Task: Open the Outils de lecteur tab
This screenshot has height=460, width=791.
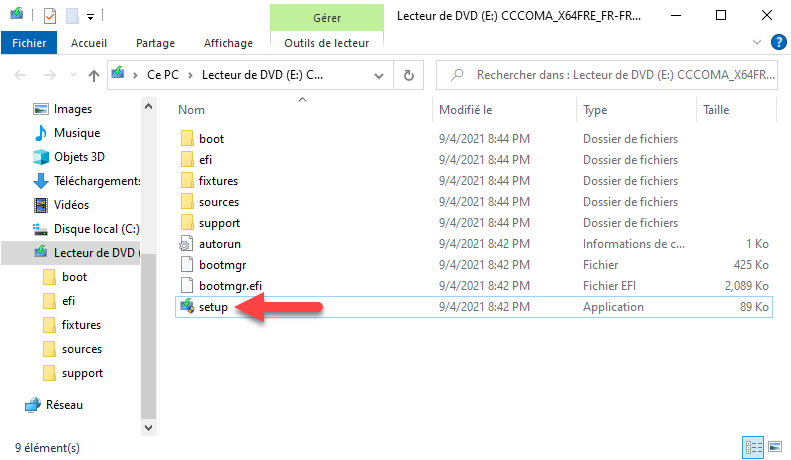Action: click(x=326, y=43)
